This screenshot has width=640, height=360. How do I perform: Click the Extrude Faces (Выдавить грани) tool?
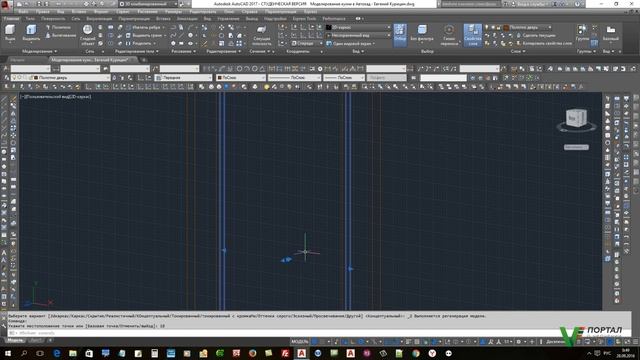click(144, 36)
